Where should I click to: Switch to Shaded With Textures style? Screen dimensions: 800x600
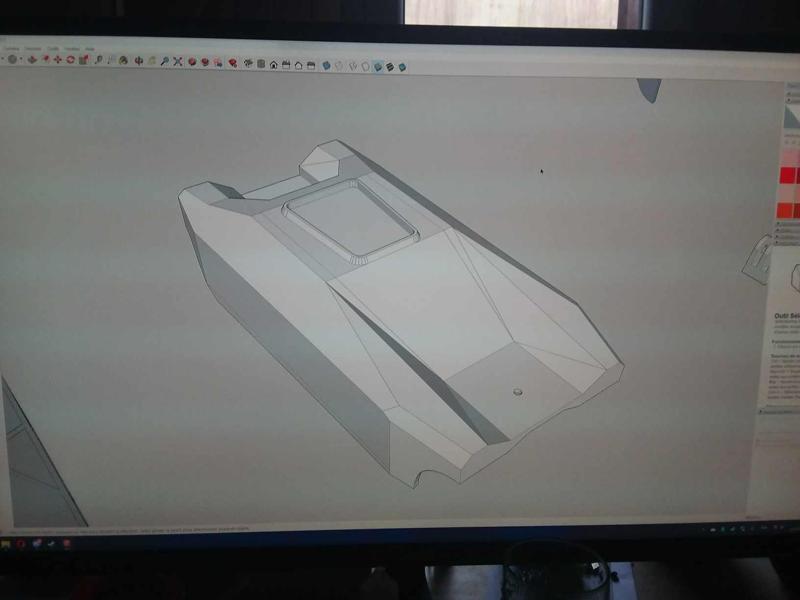pos(390,67)
